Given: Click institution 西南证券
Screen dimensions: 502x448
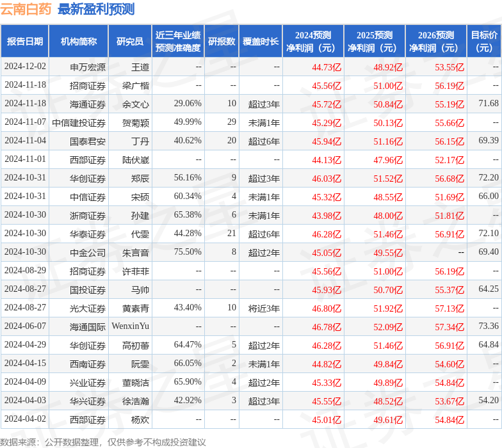Looking at the screenshot, I should 88,364.
